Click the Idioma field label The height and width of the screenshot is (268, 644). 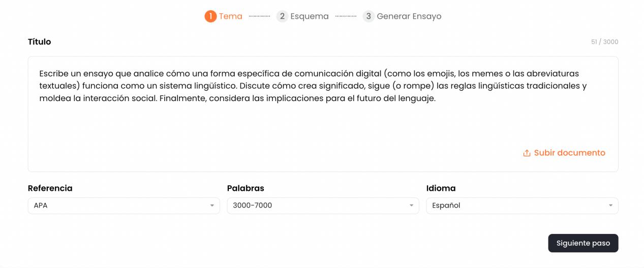(441, 188)
